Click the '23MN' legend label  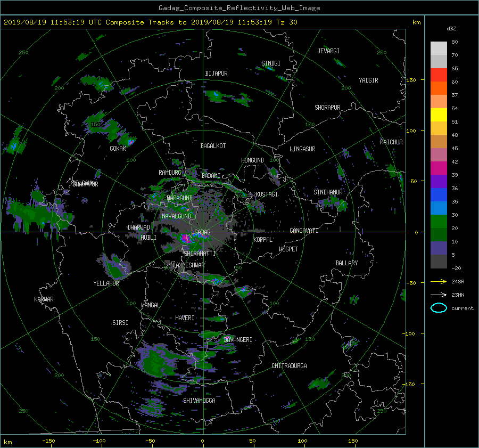point(458,295)
